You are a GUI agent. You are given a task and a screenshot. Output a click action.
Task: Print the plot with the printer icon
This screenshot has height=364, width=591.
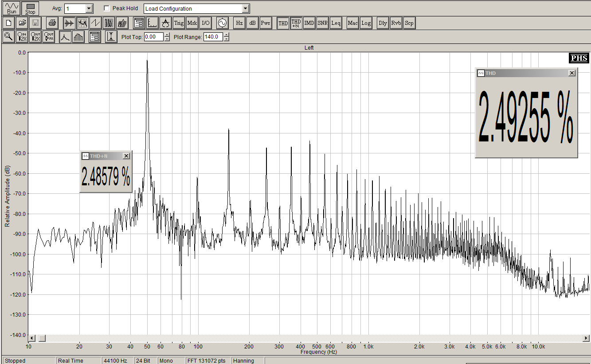coord(52,23)
